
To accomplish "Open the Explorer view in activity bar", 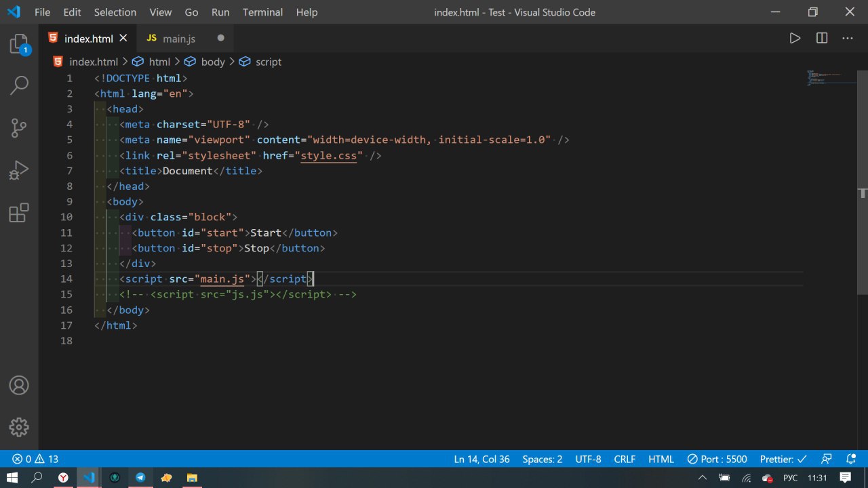I will [19, 45].
